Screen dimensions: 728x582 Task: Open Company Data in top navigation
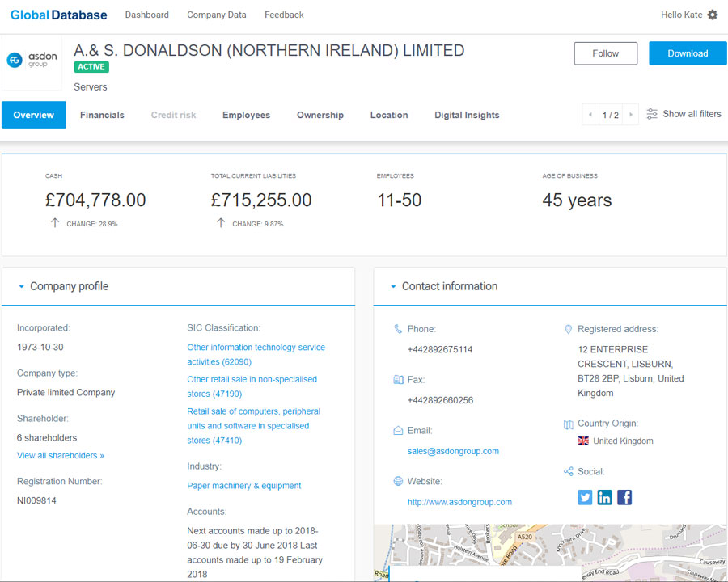(x=217, y=15)
